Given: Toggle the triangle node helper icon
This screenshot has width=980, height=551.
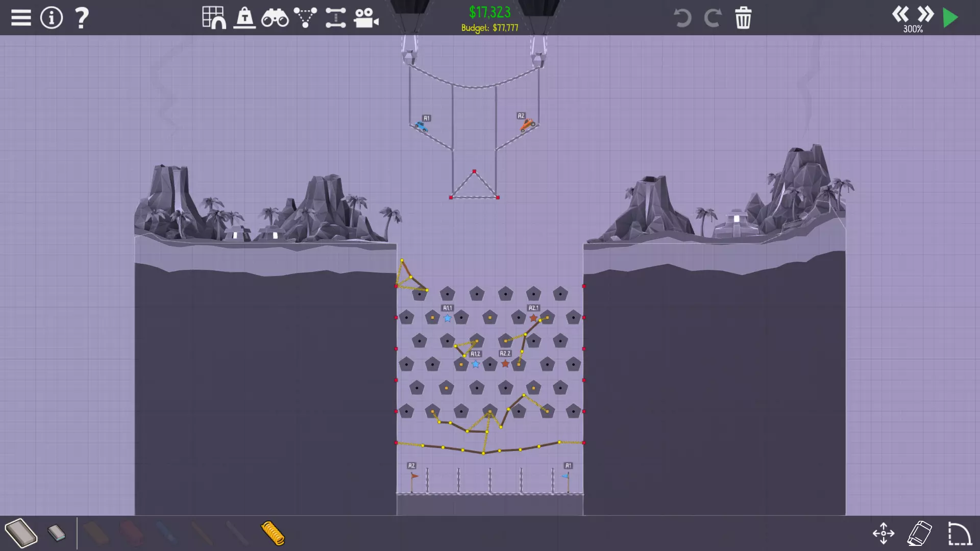Looking at the screenshot, I should (305, 18).
